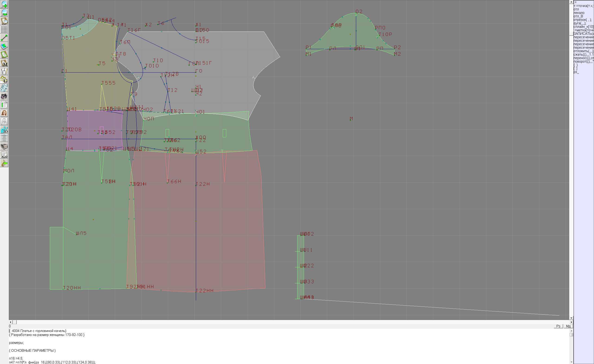Click the exit door arrow icon
The image size is (594, 364).
(x=4, y=163)
